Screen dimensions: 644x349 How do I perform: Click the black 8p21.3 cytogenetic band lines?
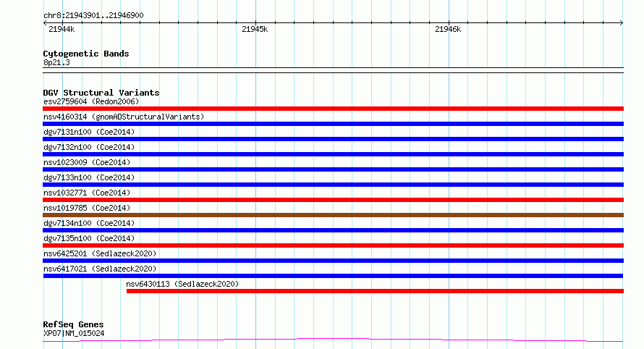click(x=333, y=70)
